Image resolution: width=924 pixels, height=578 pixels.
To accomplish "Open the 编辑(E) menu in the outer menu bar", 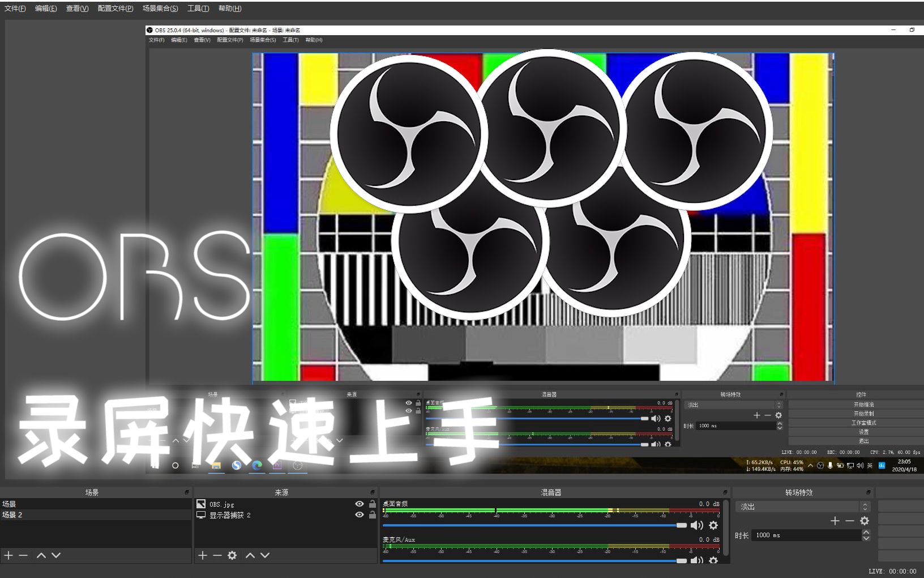I will click(x=46, y=8).
